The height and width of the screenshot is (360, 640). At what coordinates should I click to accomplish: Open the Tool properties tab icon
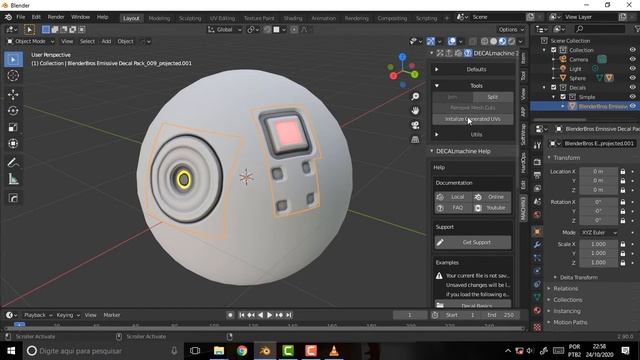click(x=537, y=145)
